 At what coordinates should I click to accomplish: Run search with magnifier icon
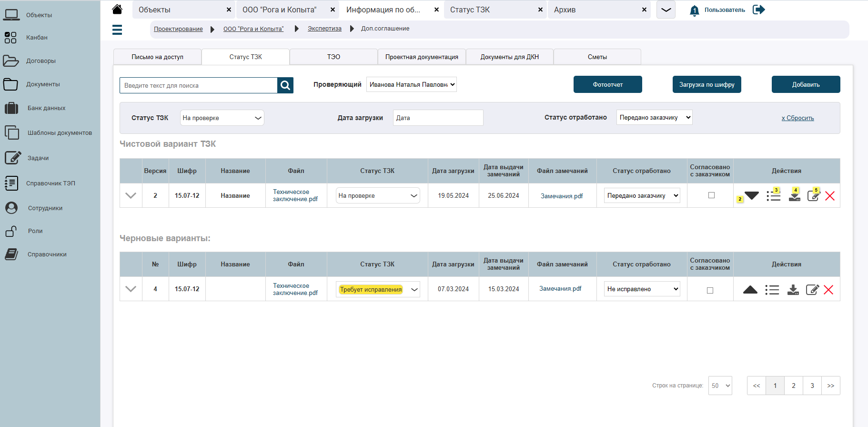coord(285,85)
